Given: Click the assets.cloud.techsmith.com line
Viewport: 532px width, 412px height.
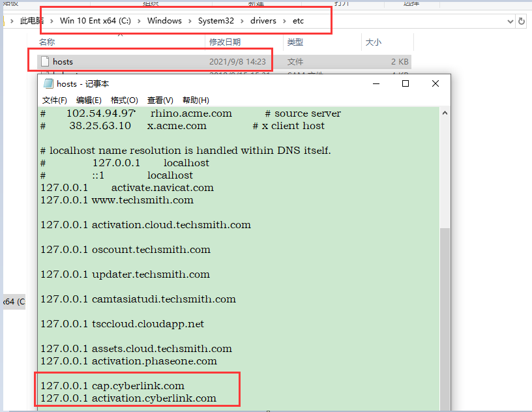Looking at the screenshot, I should [x=136, y=349].
